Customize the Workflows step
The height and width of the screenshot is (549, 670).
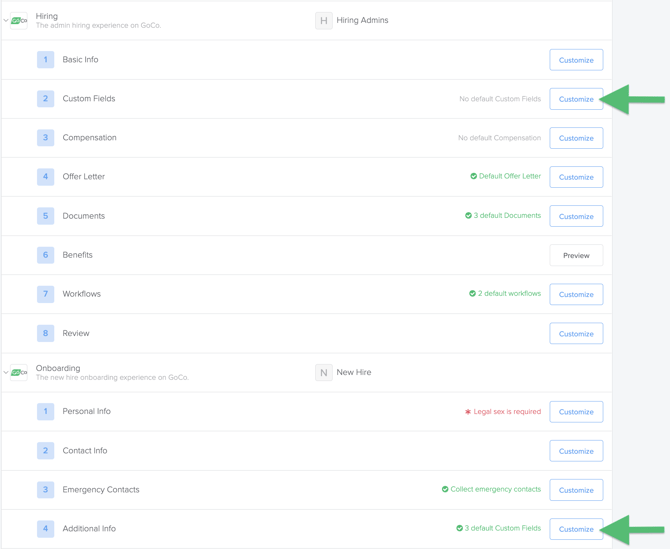tap(576, 294)
